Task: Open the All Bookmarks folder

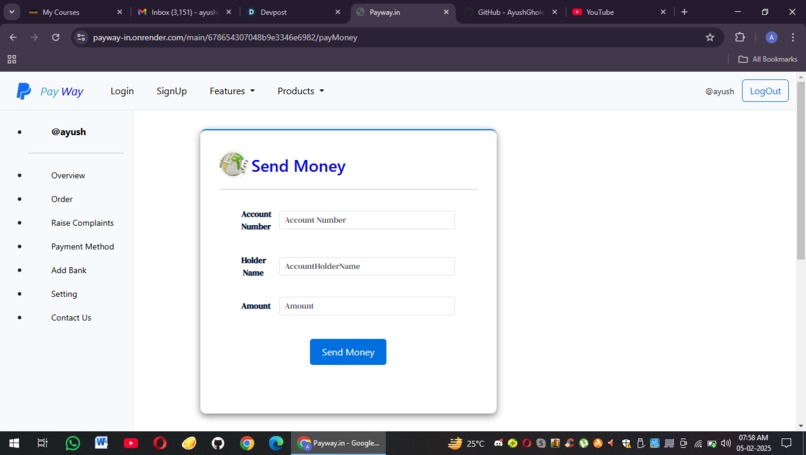Action: [x=767, y=59]
